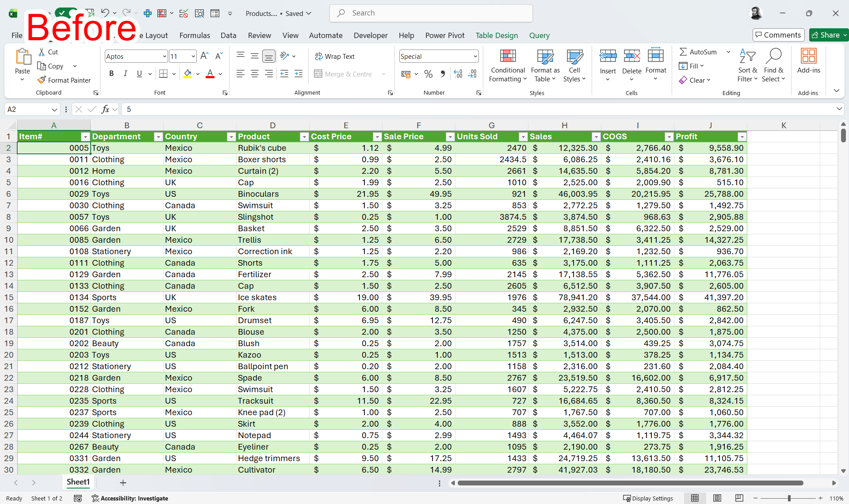Click Decrease Indent icon
Image resolution: width=849 pixels, height=504 pixels.
284,74
